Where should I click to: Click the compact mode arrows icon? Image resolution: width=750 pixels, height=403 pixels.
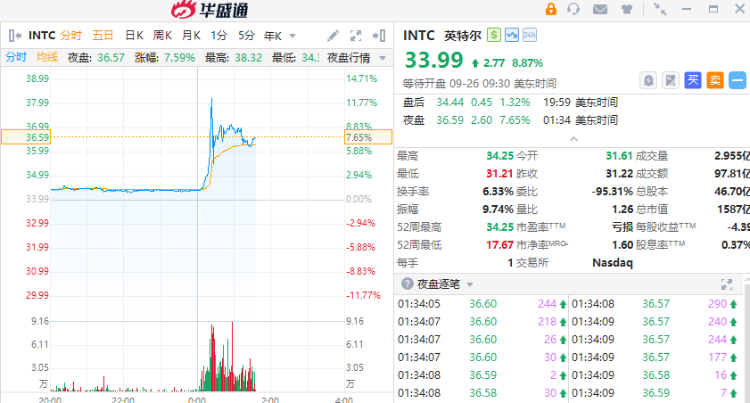[660, 9]
